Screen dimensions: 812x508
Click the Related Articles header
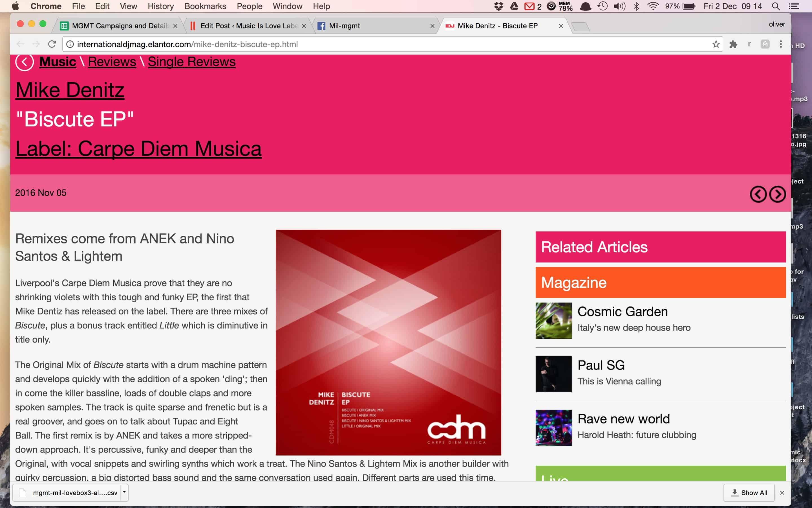point(660,247)
